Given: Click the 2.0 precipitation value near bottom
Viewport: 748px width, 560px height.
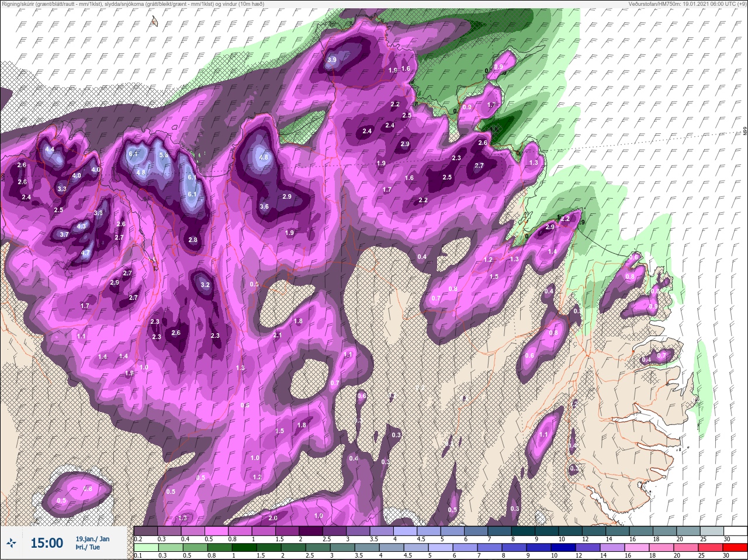Looking at the screenshot, I should click(x=273, y=518).
